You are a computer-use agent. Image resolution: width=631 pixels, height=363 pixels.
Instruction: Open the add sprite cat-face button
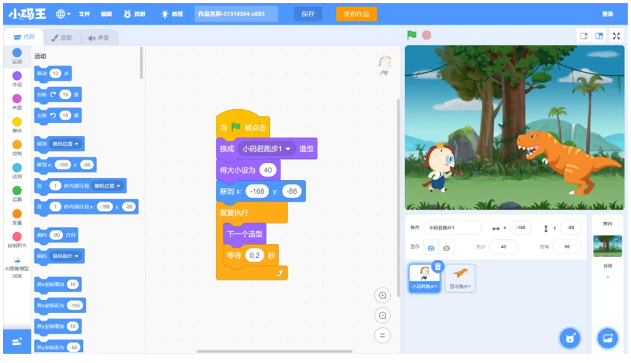coord(569,338)
